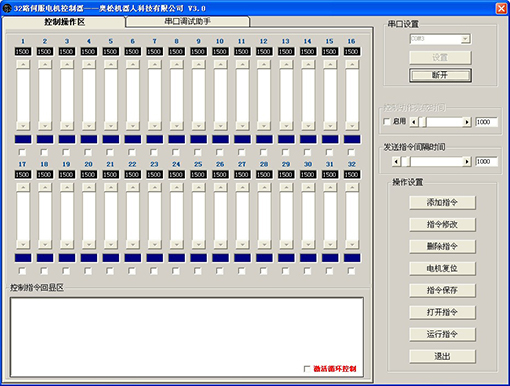This screenshot has width=510, height=386.
Task: Click down arrow of channel 16 slider
Action: point(352,126)
